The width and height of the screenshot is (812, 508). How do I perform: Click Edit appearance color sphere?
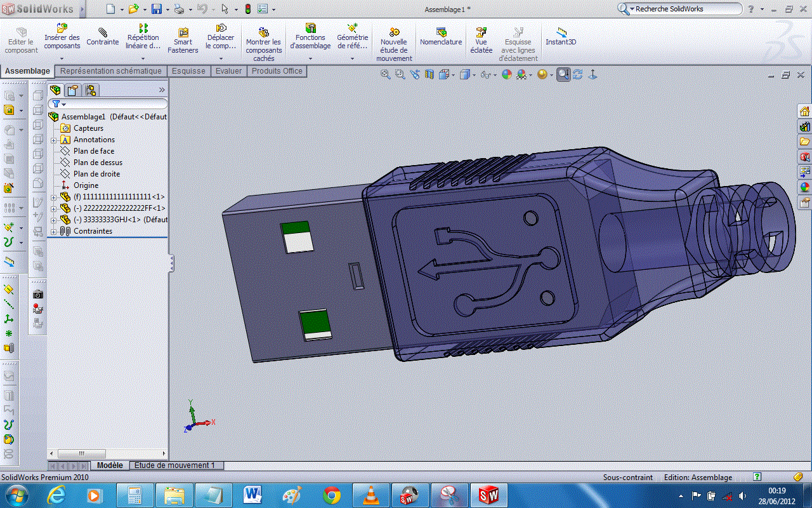pos(506,74)
